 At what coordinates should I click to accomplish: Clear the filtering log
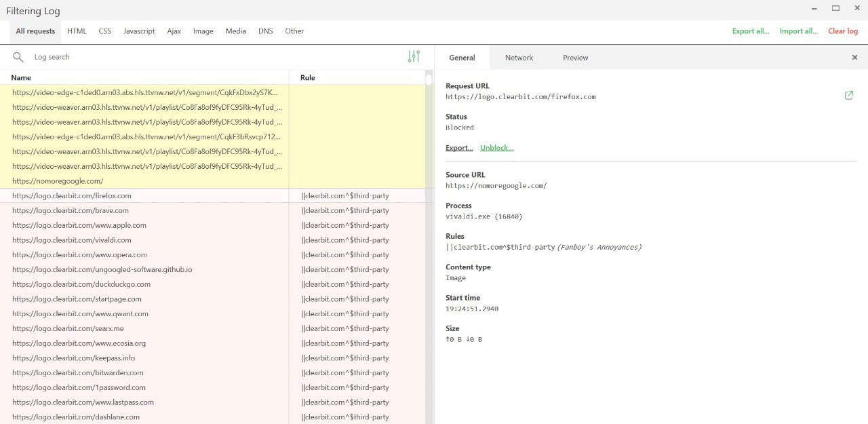coord(843,31)
